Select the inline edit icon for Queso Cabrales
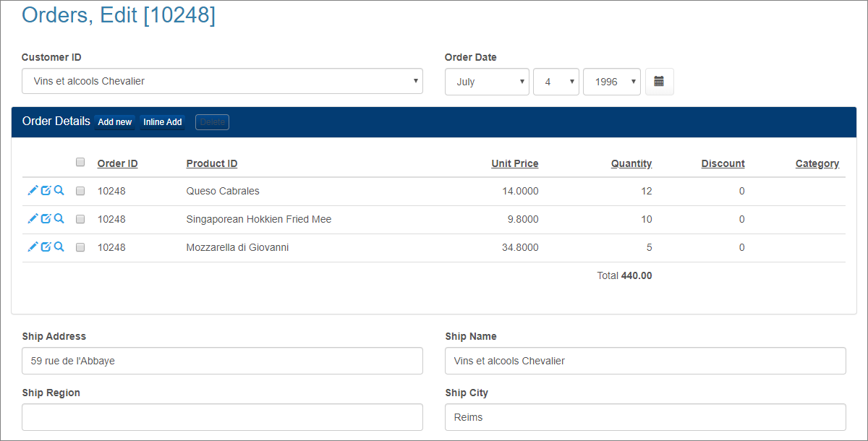The image size is (868, 441). pyautogui.click(x=46, y=190)
